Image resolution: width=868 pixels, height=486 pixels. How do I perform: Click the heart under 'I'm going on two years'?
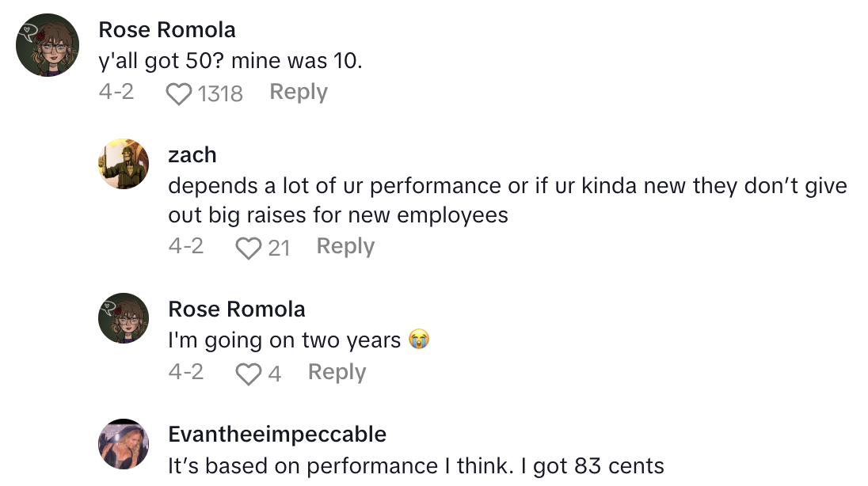coord(248,373)
